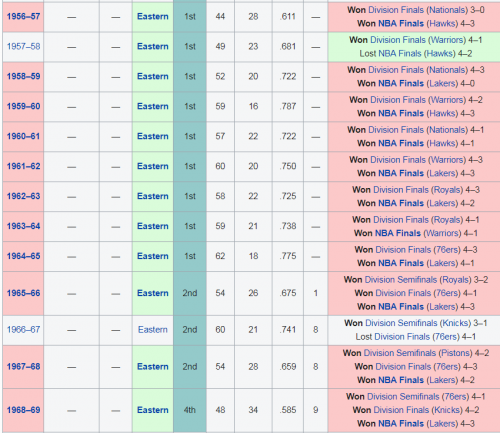Click Eastern link in 1959–60 row
The height and width of the screenshot is (433, 500).
click(x=153, y=106)
